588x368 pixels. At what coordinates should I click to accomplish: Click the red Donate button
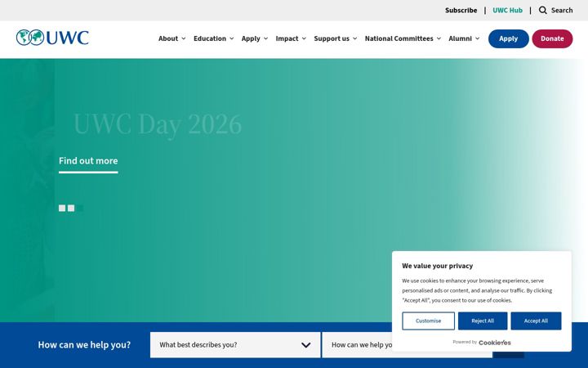pos(552,38)
